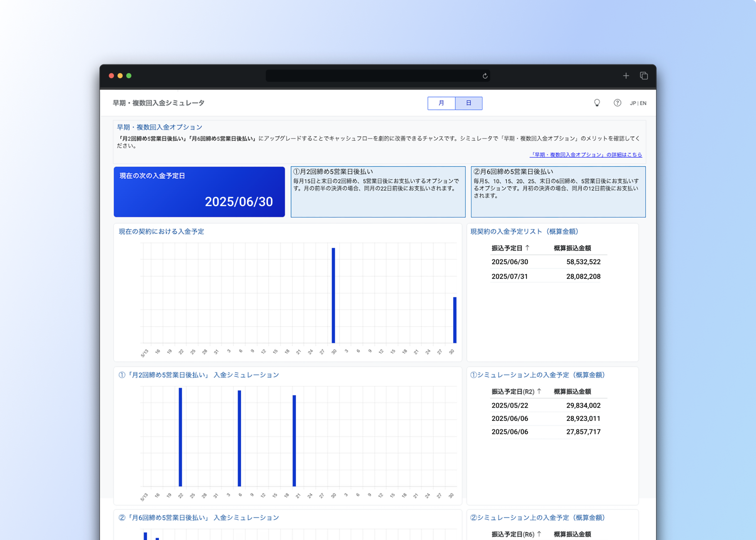Click the 早期・複数回入金シミュレータ page title

[x=159, y=103]
